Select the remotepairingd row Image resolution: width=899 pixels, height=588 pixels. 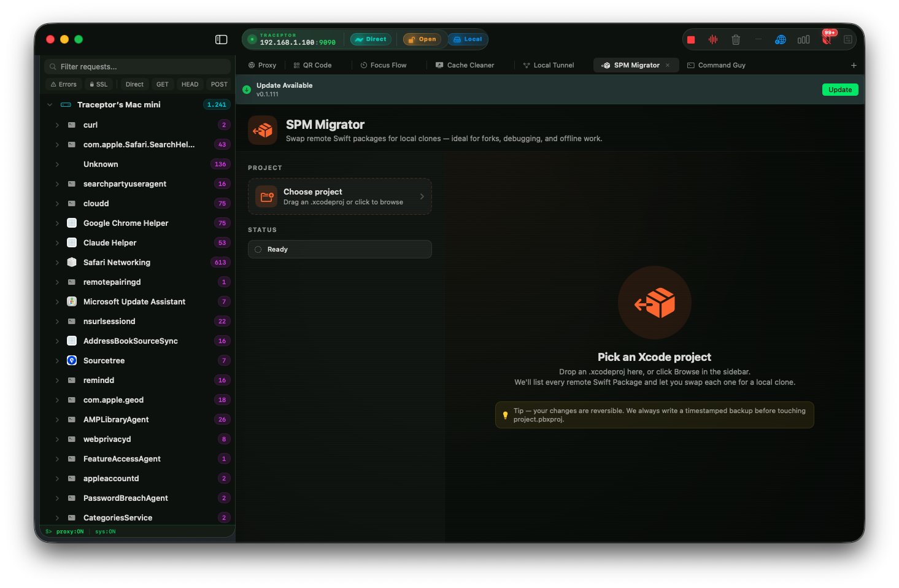[138, 282]
